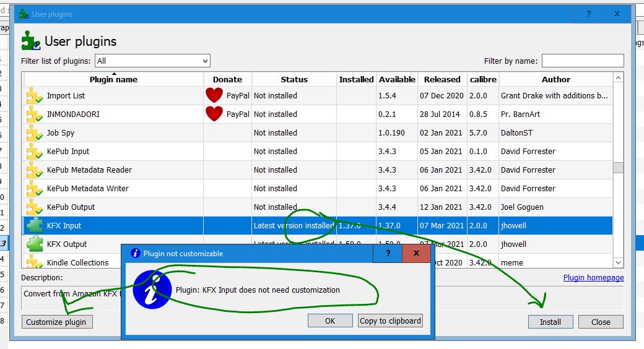644x349 pixels.
Task: Click OK in the dialog
Action: pos(330,321)
